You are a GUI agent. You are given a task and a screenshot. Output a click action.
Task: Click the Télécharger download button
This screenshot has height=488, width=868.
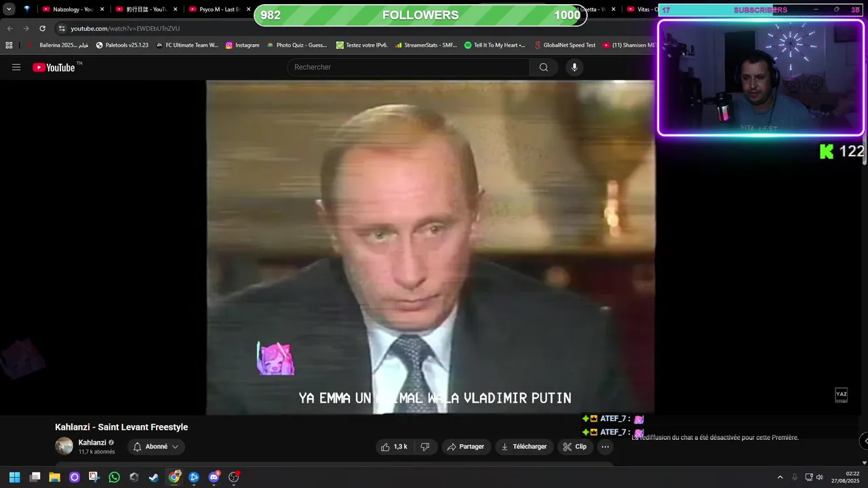point(524,447)
